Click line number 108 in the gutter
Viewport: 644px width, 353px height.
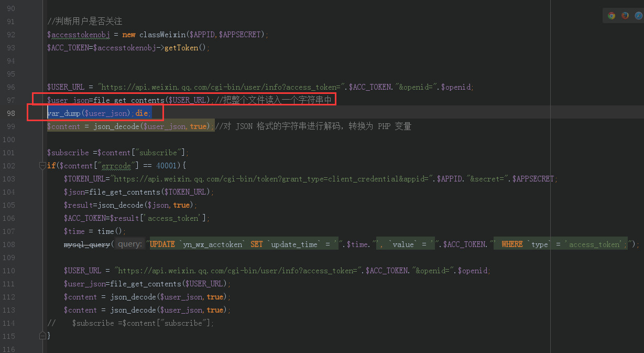click(x=9, y=244)
